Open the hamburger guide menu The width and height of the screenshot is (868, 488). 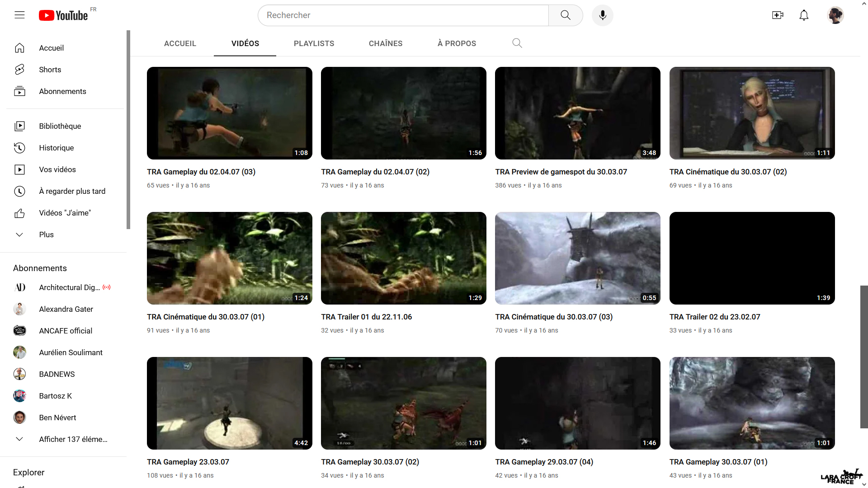coord(19,15)
